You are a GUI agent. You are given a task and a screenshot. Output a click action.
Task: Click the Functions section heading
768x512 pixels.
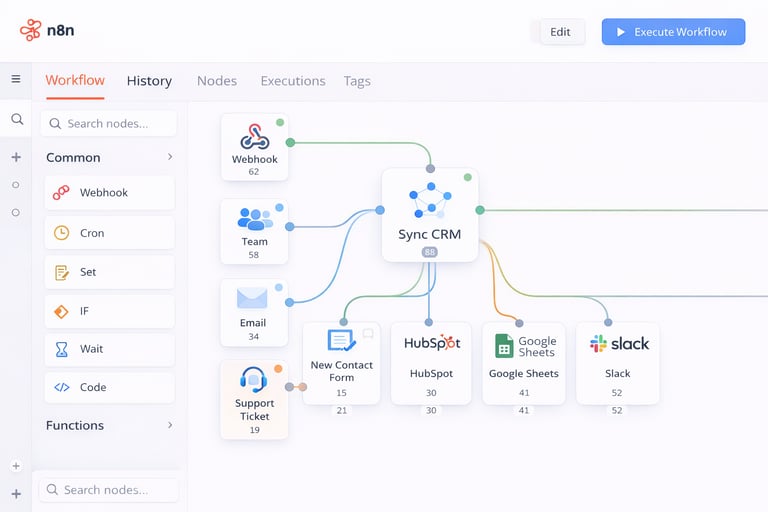click(75, 425)
